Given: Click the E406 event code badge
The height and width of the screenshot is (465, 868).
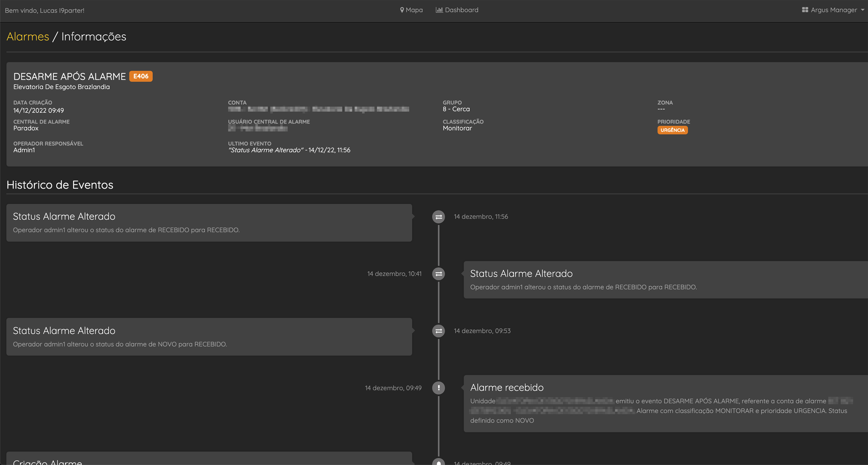Looking at the screenshot, I should pyautogui.click(x=140, y=76).
